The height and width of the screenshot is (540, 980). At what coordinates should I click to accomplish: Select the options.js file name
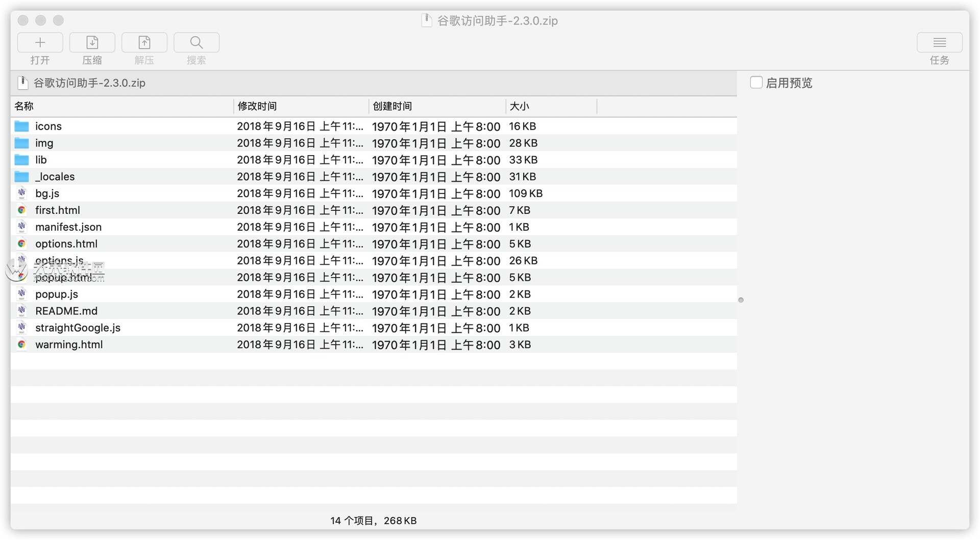(59, 261)
